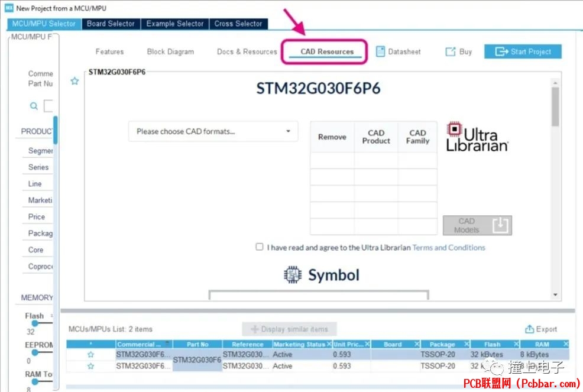Screen dimensions: 583x392
Task: Click the Symbol chip icon
Action: click(293, 275)
